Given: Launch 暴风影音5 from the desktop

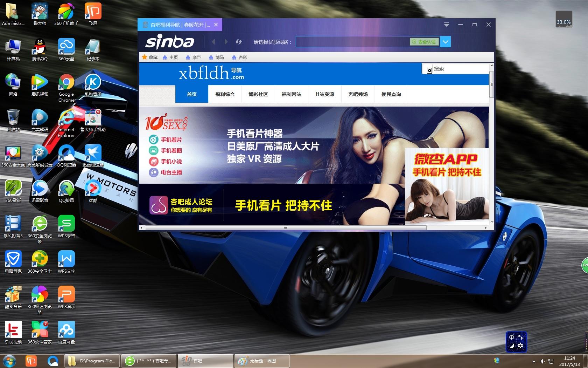Looking at the screenshot, I should [13, 226].
